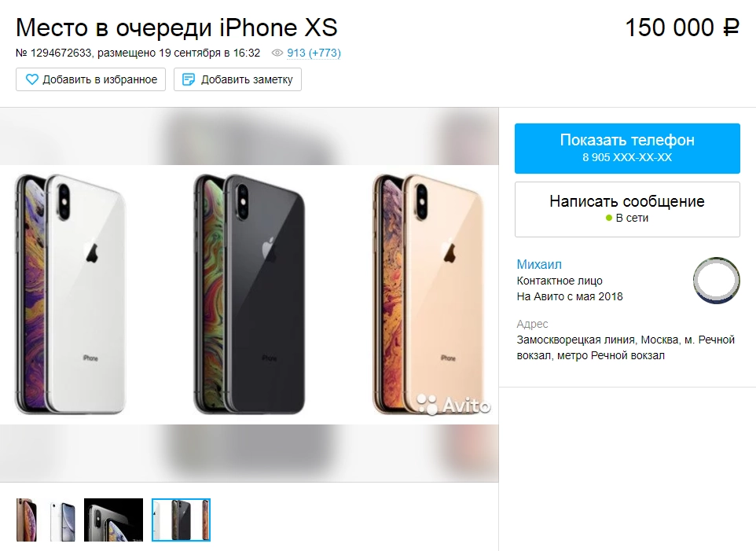Open view statistics link 913 (+773)
Viewport: 756px width, 551px height.
tap(314, 53)
